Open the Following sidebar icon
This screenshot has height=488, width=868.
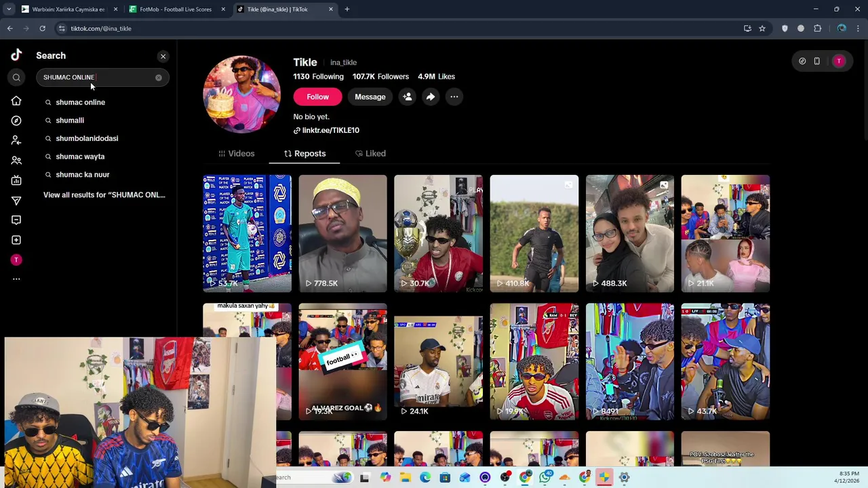click(16, 140)
